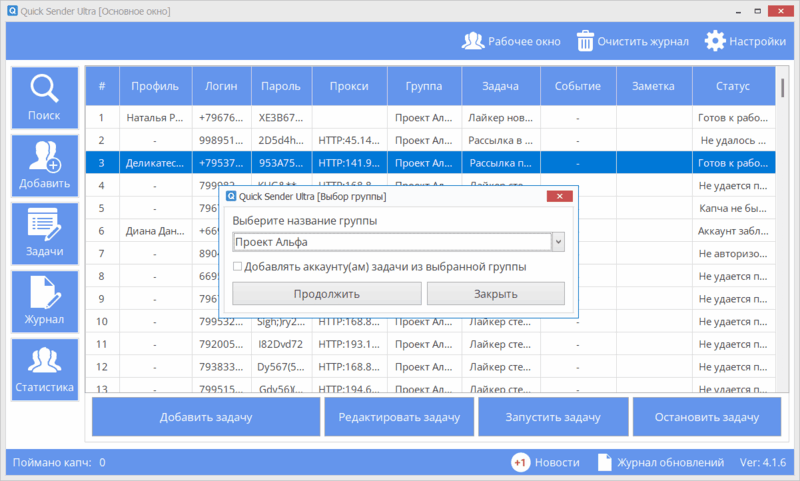Close the Выбор группы dialog window
Viewport: 800px width, 481px height.
(560, 197)
